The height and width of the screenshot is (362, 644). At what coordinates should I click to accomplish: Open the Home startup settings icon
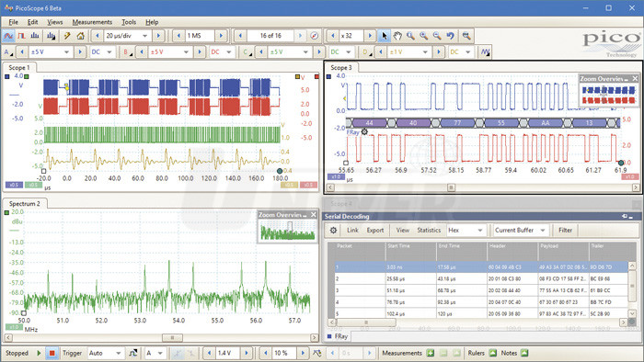(x=81, y=36)
